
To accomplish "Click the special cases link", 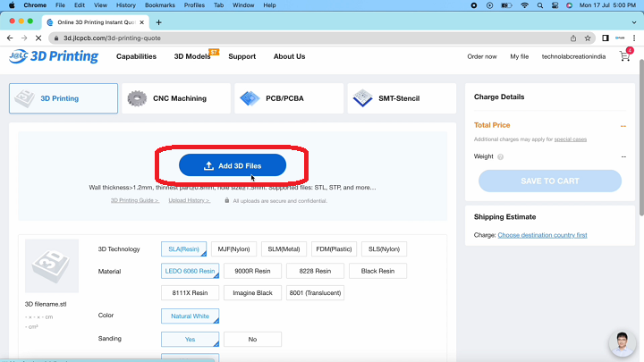I will [571, 139].
